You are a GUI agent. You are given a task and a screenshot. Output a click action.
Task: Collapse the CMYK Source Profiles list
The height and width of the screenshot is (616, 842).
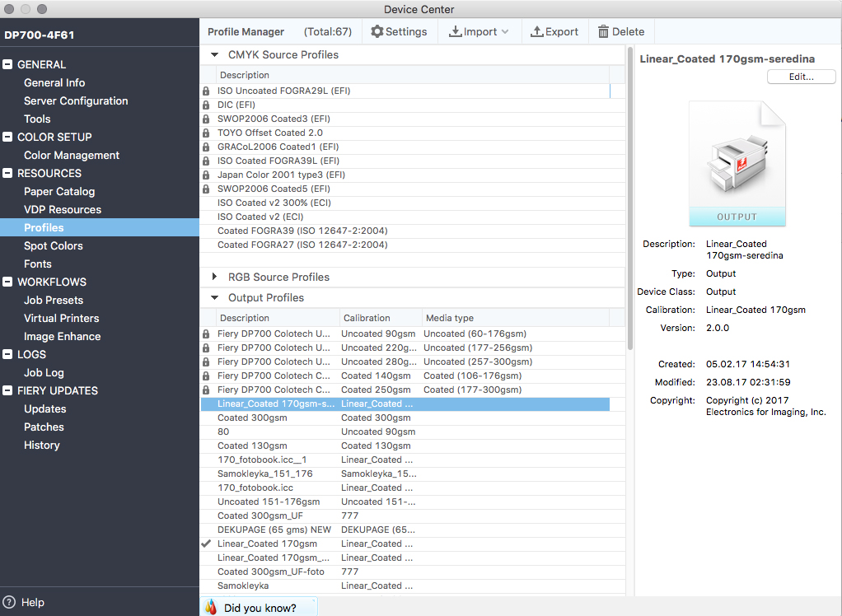[215, 54]
